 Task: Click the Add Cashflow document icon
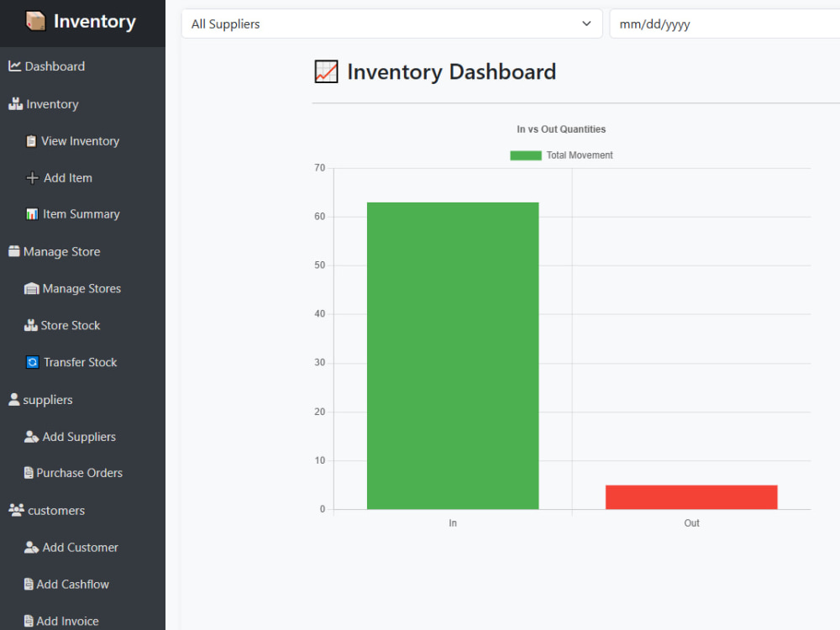point(29,584)
